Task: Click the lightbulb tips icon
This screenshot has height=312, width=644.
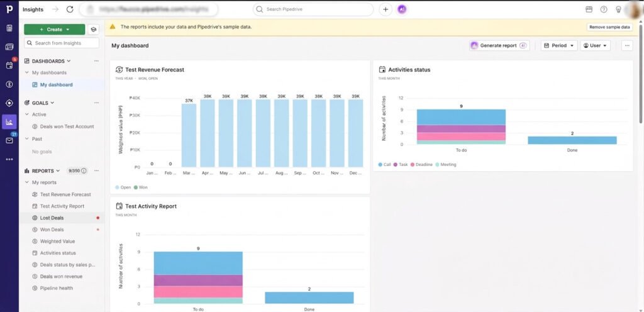Action: pyautogui.click(x=618, y=9)
